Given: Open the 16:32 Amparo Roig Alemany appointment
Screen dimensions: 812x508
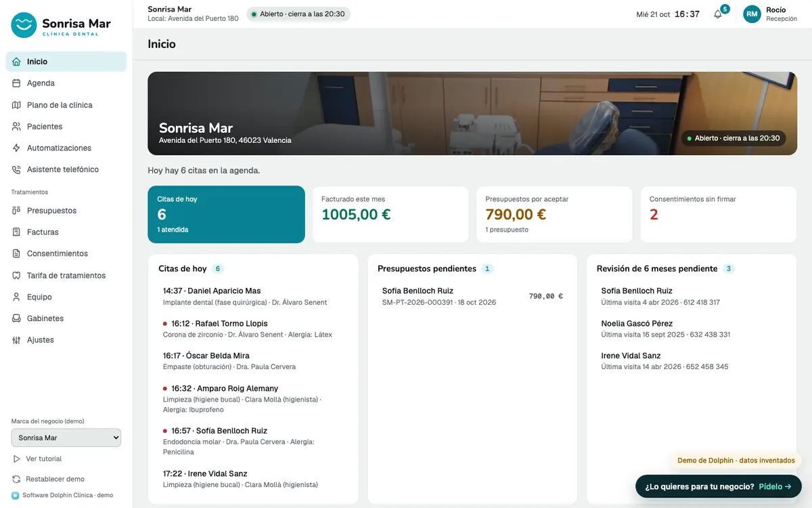Looking at the screenshot, I should click(x=253, y=399).
